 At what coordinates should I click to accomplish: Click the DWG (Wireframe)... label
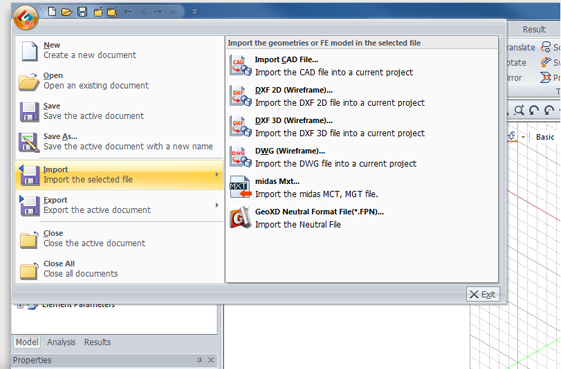290,151
